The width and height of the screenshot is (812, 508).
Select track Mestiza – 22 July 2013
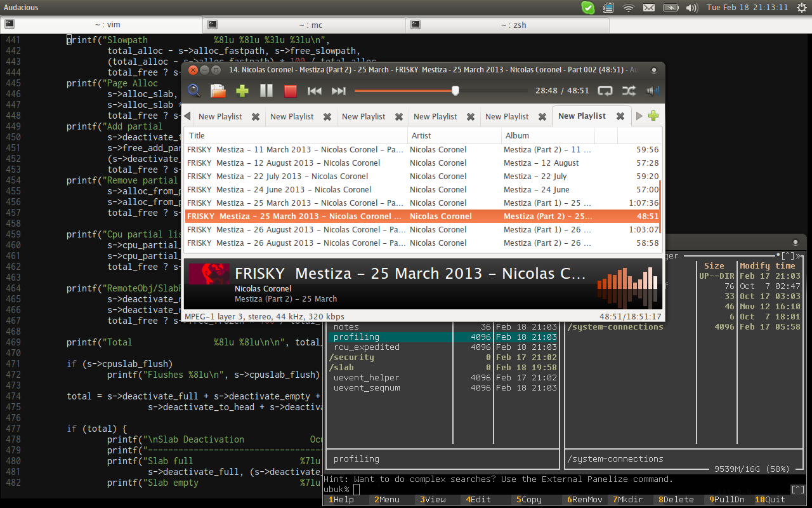pyautogui.click(x=422, y=177)
